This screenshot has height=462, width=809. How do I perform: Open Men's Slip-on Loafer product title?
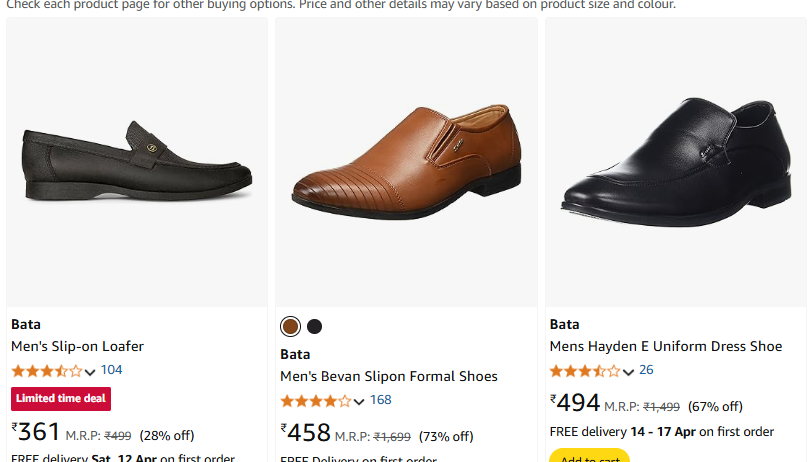pos(77,346)
